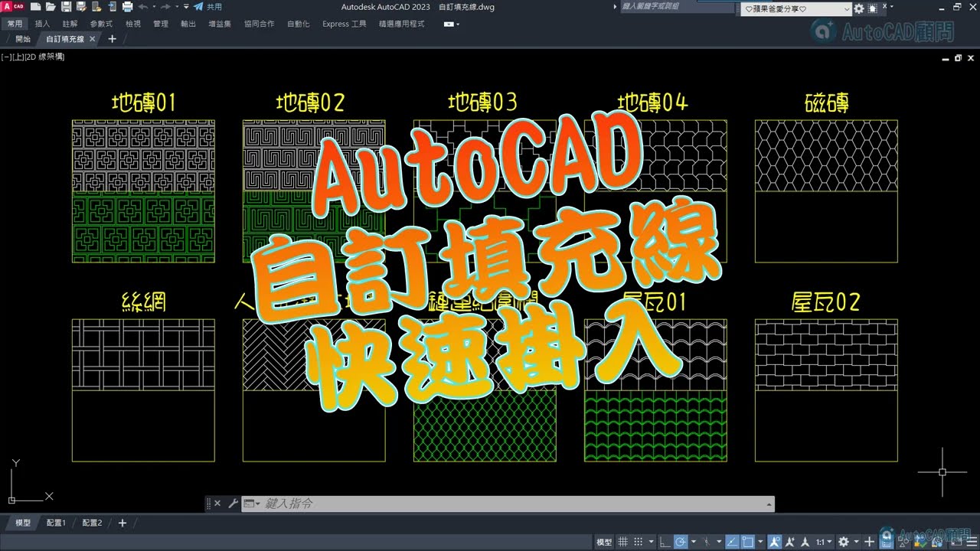Close the 自訂填充線 drawing tab
The height and width of the screenshot is (551, 980).
pos(93,39)
